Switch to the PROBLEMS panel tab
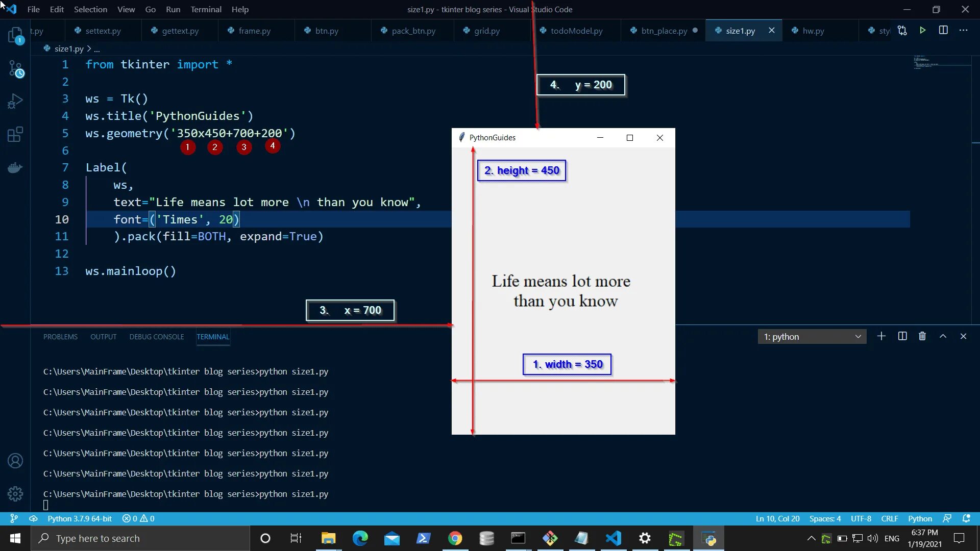 pyautogui.click(x=60, y=337)
